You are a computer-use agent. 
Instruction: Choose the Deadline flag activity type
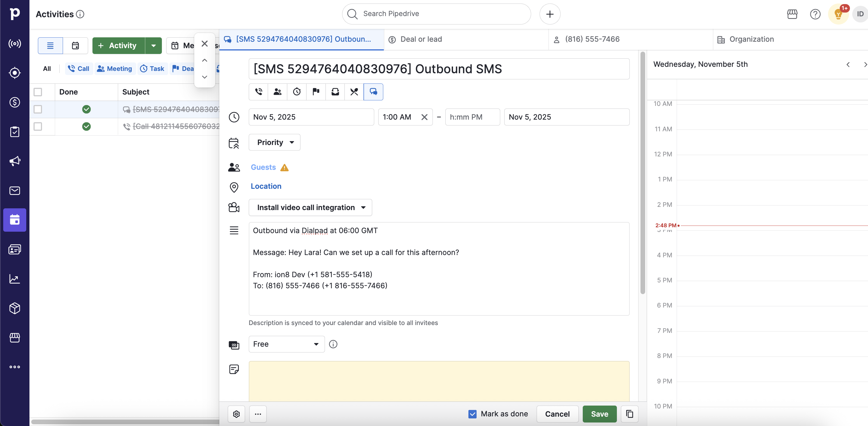(x=316, y=92)
